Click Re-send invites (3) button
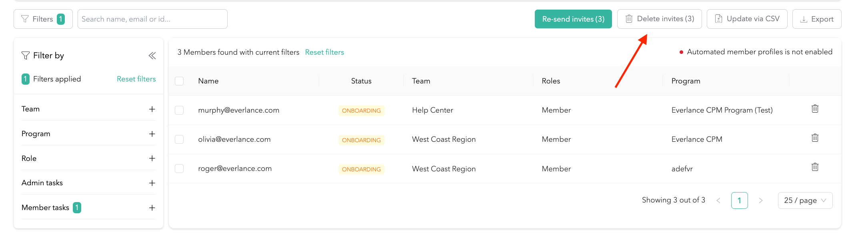 point(573,19)
